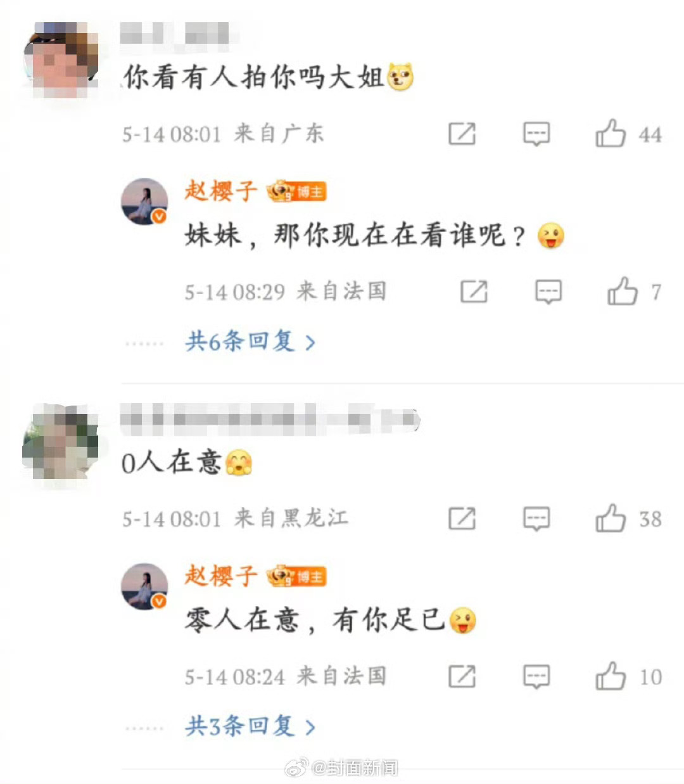Expand '共6条回复' replies
Image resolution: width=684 pixels, height=784 pixels.
[x=250, y=342]
